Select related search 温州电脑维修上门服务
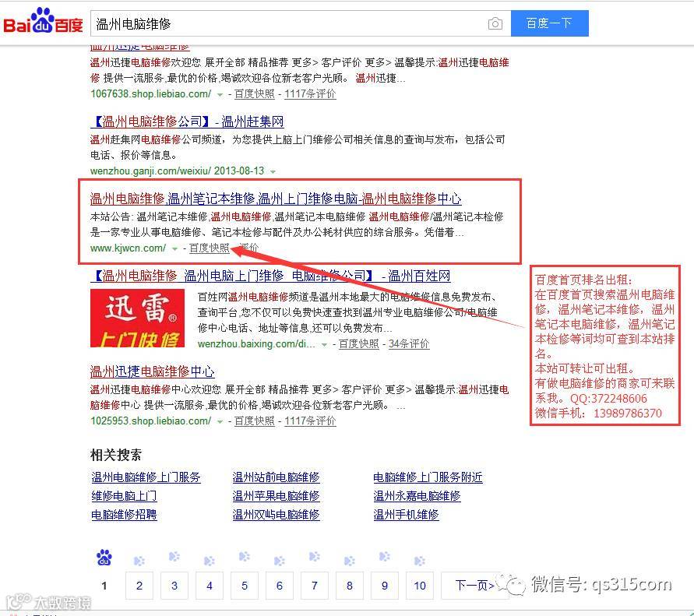Image resolution: width=694 pixels, height=616 pixels. pyautogui.click(x=146, y=477)
